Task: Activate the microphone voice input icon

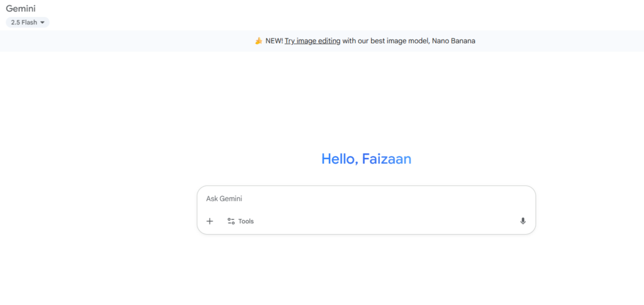Action: point(523,221)
